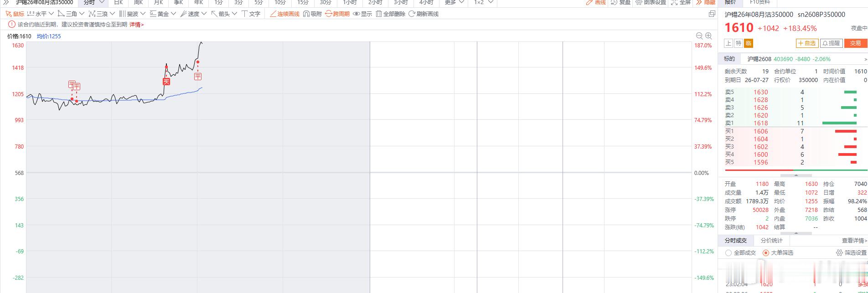Click the rightmost 平 close-position marker
This screenshot has height=293, width=868.
tap(197, 77)
